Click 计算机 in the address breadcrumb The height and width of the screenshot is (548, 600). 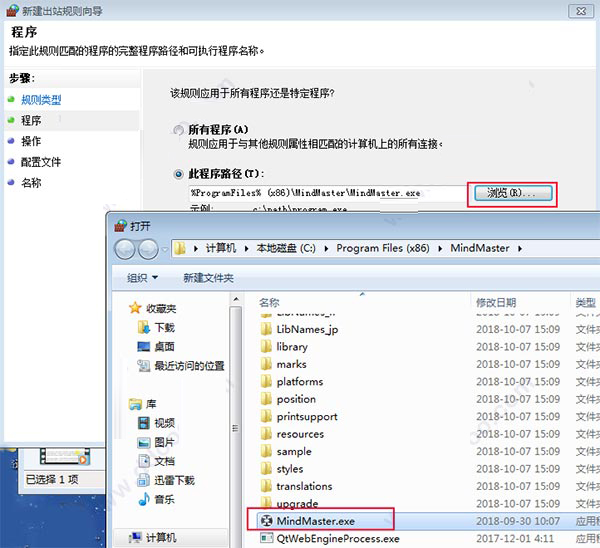point(221,248)
